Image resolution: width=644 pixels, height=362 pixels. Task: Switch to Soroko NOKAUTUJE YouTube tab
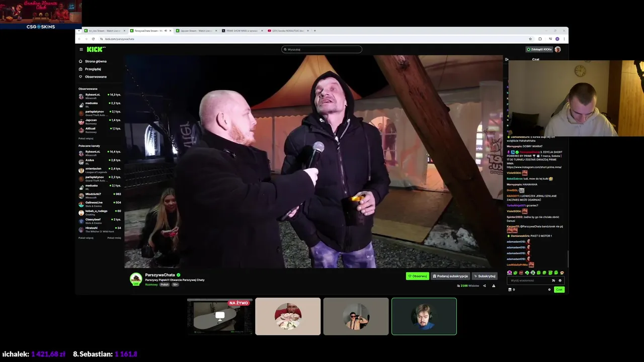tap(288, 31)
